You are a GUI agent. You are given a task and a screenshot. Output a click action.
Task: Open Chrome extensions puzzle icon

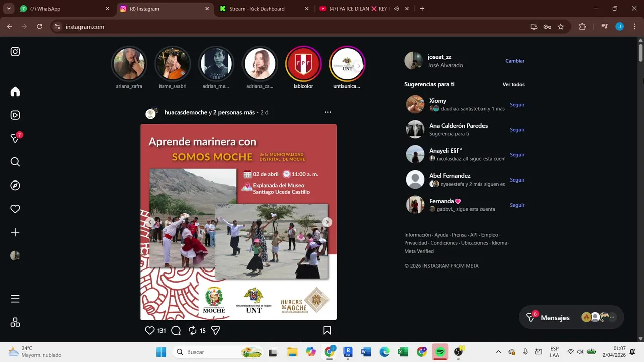(x=582, y=27)
